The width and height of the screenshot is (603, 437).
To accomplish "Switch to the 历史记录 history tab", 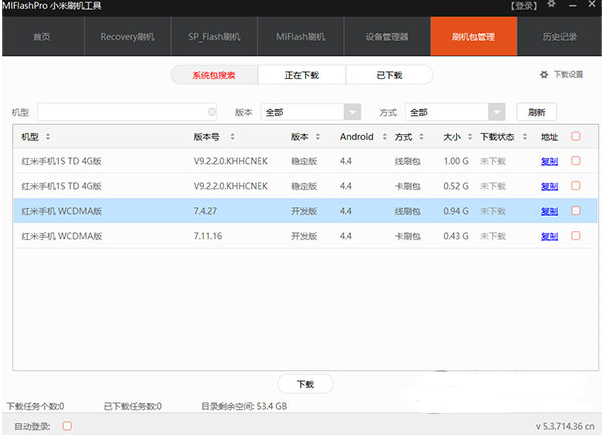I will [560, 37].
